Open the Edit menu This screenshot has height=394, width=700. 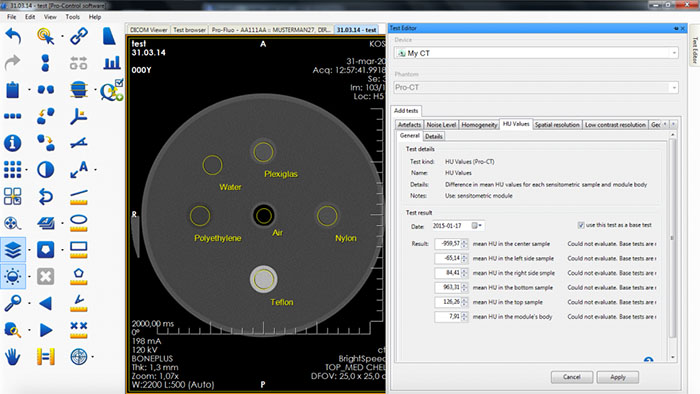[30, 17]
